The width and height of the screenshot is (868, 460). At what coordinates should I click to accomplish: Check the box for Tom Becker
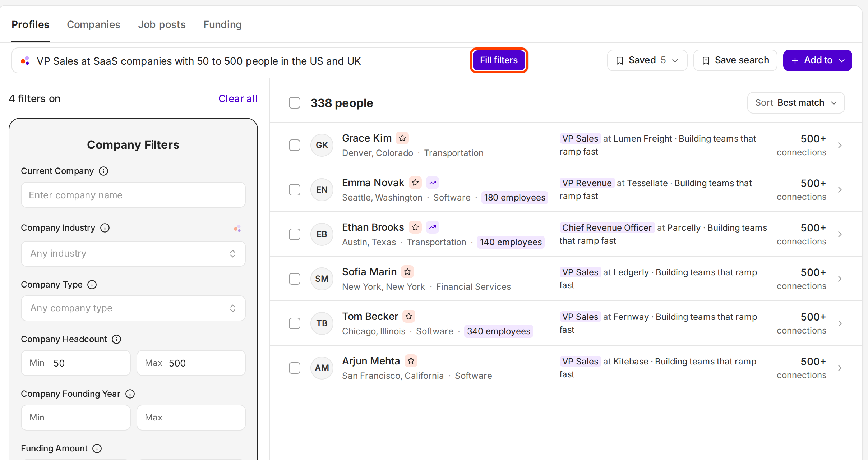295,323
